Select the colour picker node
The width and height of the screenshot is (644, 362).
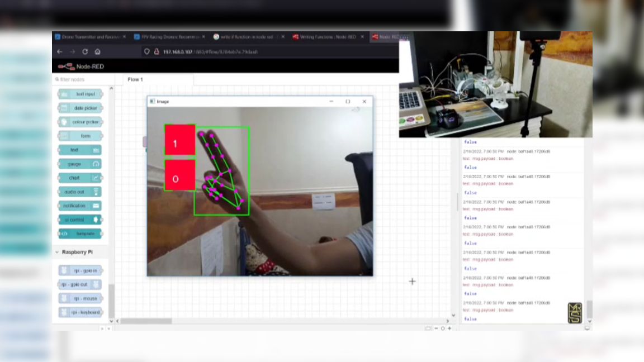point(79,122)
